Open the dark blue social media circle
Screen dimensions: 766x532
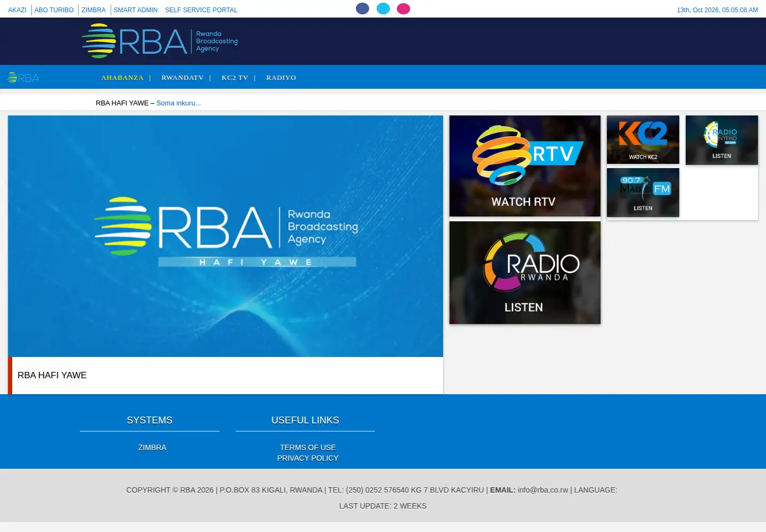click(362, 9)
